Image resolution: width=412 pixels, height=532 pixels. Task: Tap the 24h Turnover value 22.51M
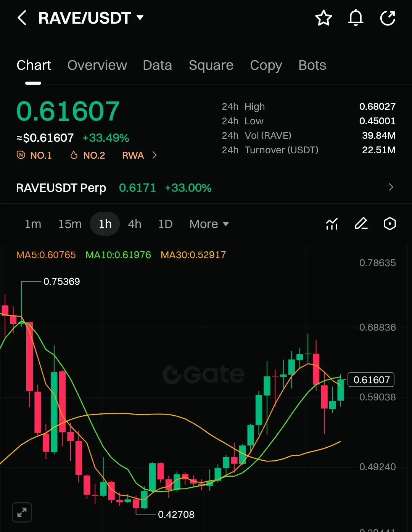(379, 150)
